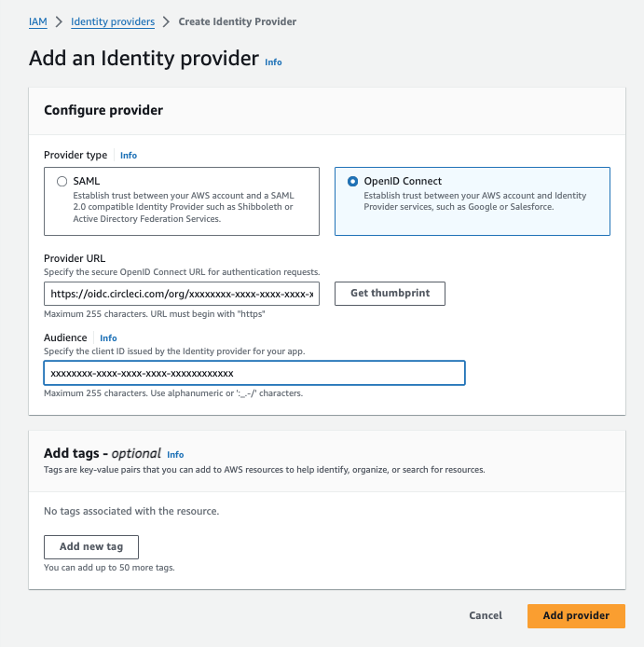Open Info link beside Add tags
The image size is (644, 647).
pos(175,455)
